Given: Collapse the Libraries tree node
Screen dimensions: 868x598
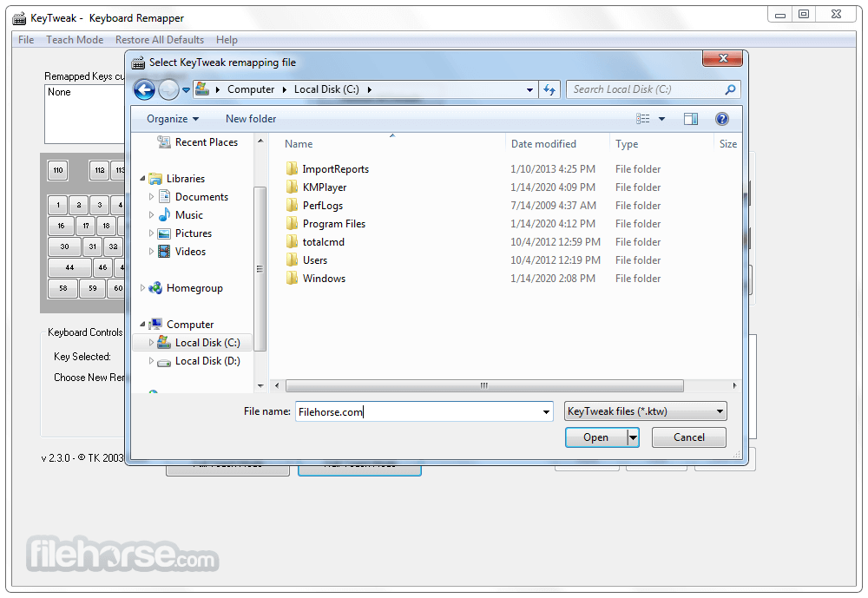Looking at the screenshot, I should pos(142,178).
